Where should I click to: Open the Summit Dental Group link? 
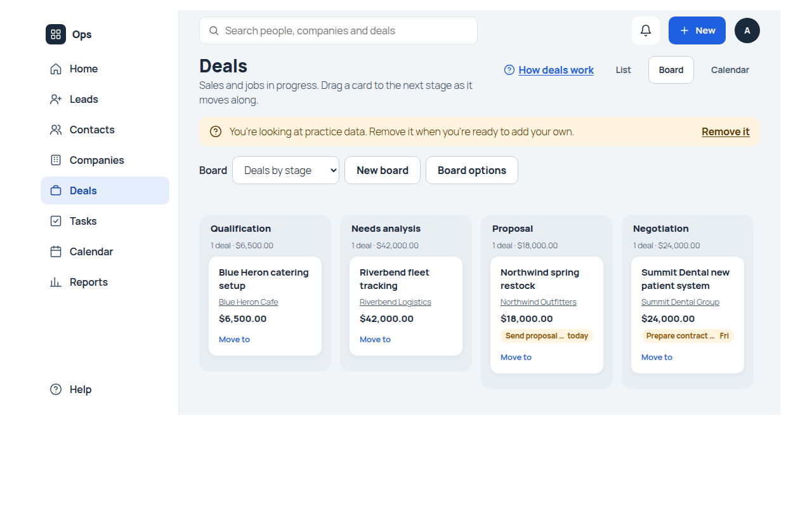point(680,302)
